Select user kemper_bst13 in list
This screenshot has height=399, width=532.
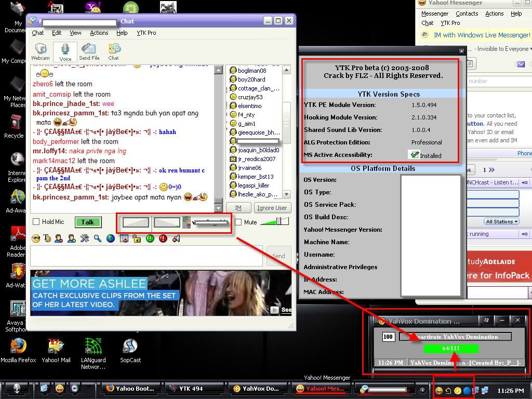[x=256, y=177]
